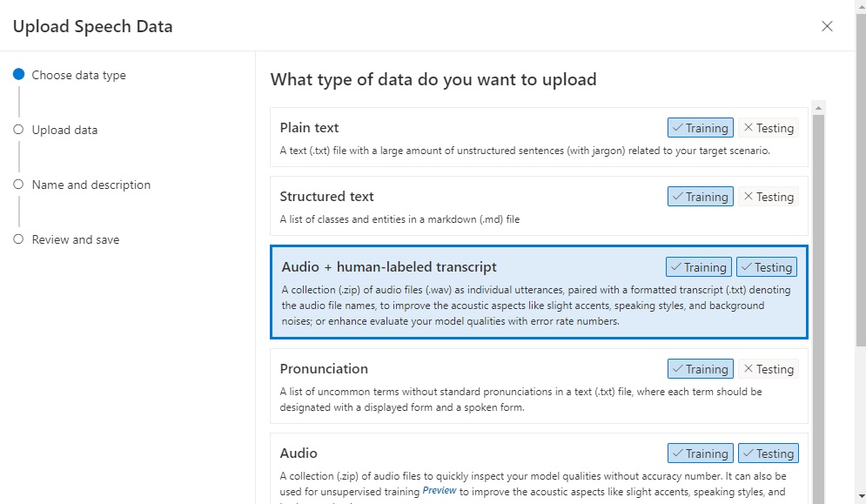
Task: Select the Choose data type step circle
Action: click(18, 75)
